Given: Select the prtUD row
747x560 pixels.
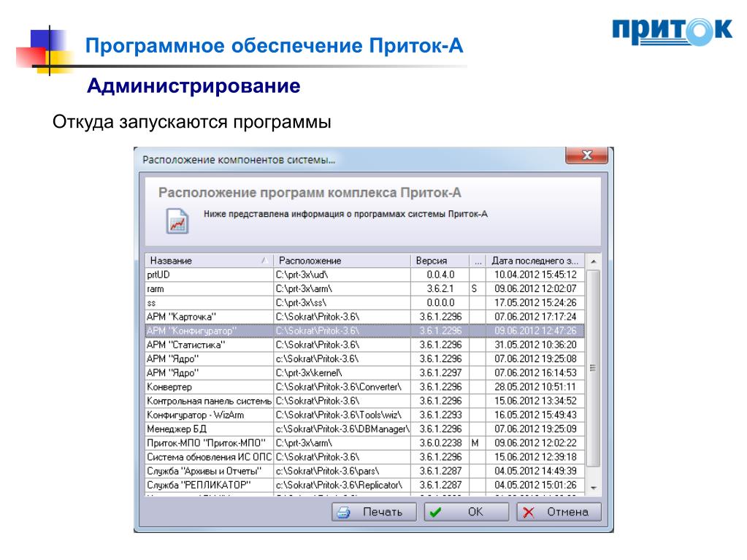Looking at the screenshot, I should 365,275.
